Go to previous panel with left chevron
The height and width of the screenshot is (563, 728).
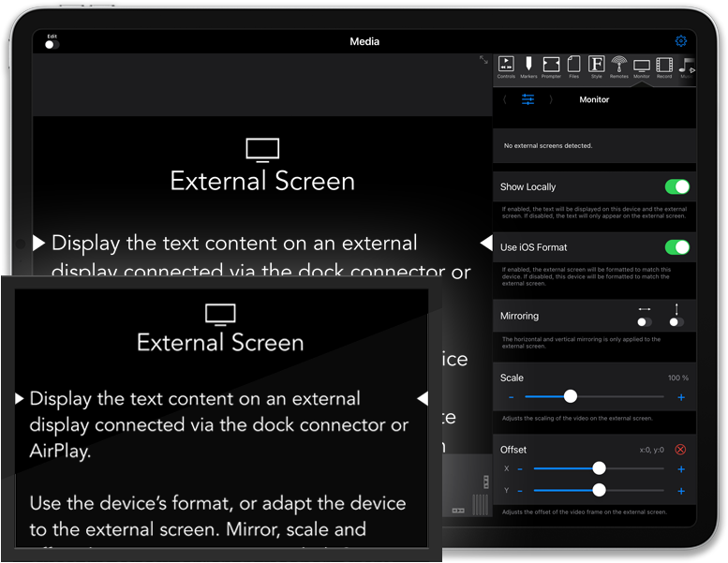[x=505, y=99]
